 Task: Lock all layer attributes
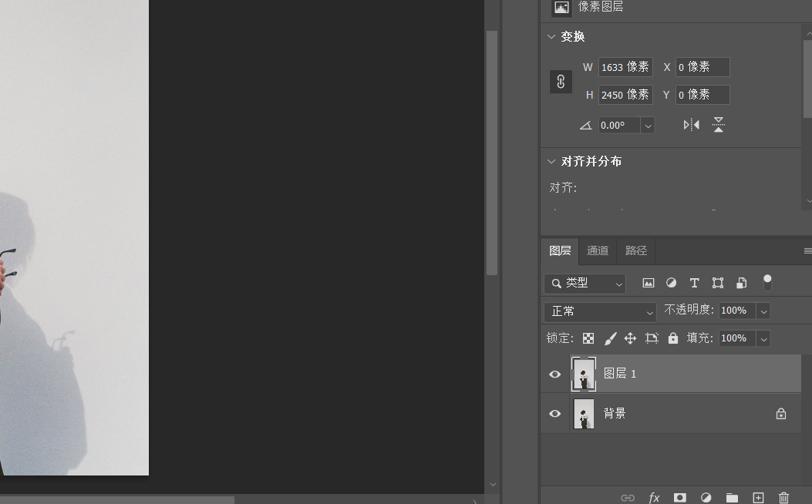[x=673, y=338]
